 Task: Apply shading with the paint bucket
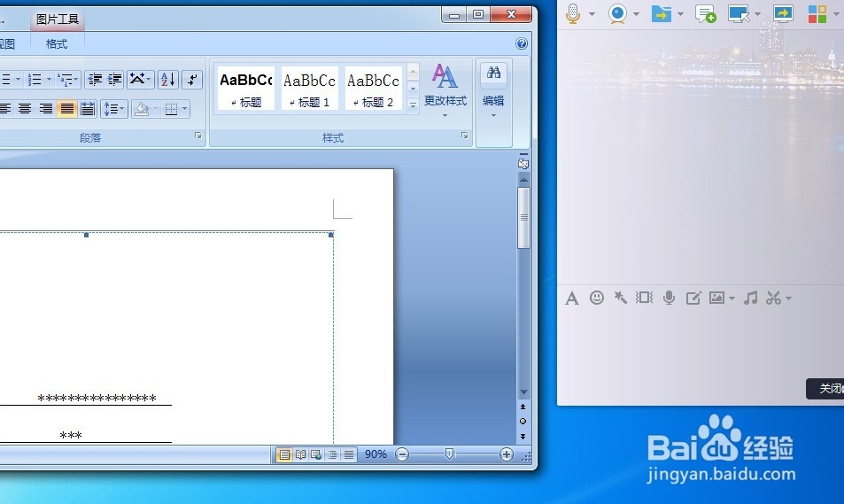142,109
